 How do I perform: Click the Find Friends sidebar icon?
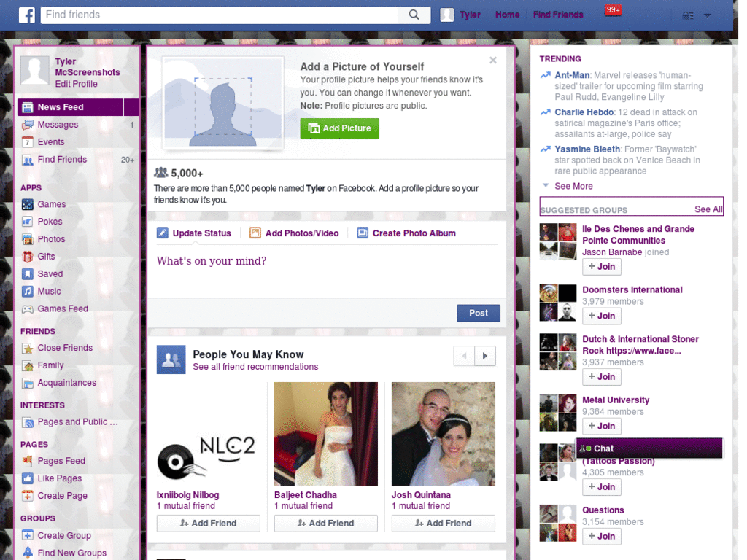[x=28, y=160]
